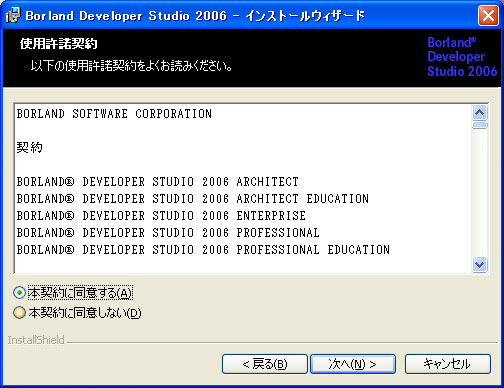Click the ARCHITECT EDUCATION license line

pos(193,199)
